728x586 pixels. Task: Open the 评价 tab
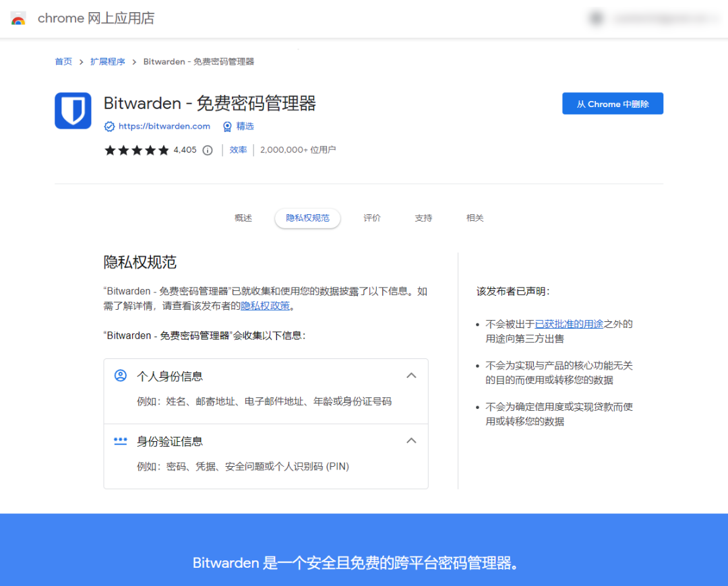click(372, 218)
